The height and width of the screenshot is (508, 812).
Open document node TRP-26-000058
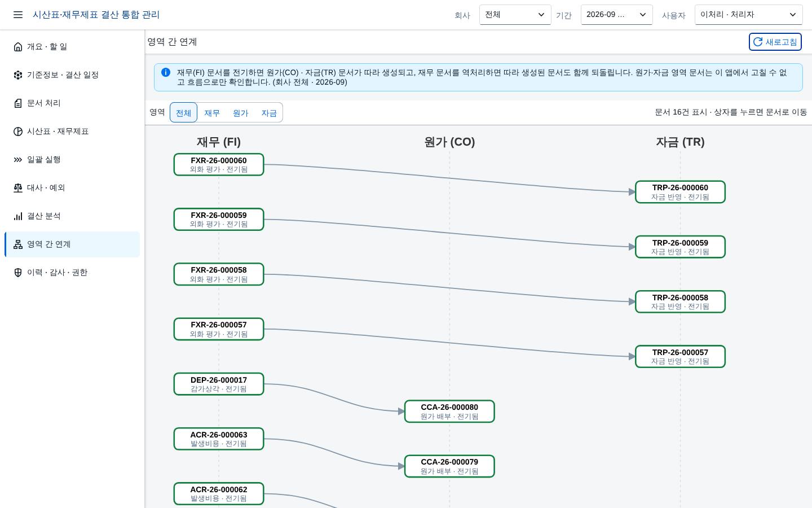pyautogui.click(x=680, y=301)
